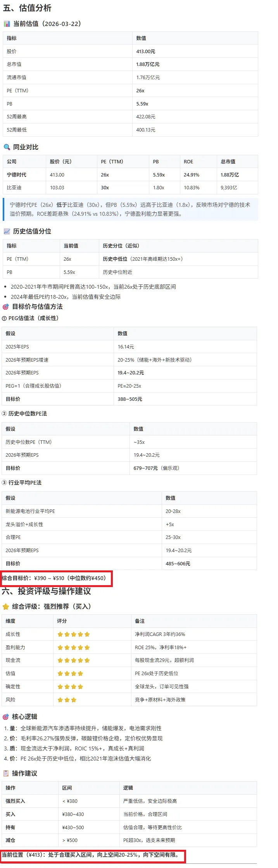Screen dimensions: 278x868
Task: Select the 龙头溢价 value +5x
Action: pyautogui.click(x=170, y=525)
